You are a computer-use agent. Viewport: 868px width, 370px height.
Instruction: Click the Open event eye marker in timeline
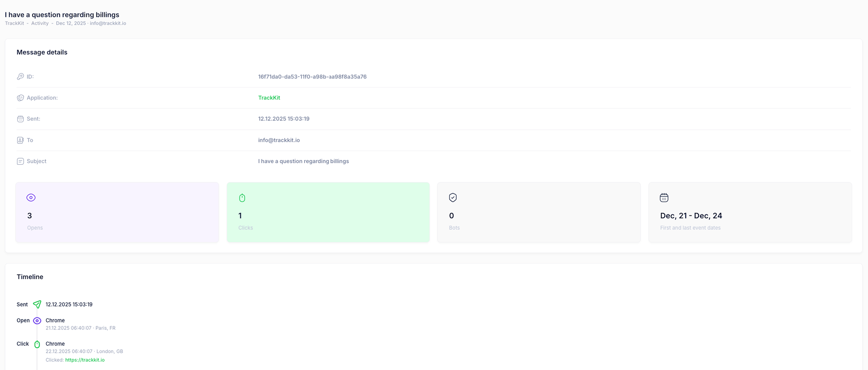37,321
